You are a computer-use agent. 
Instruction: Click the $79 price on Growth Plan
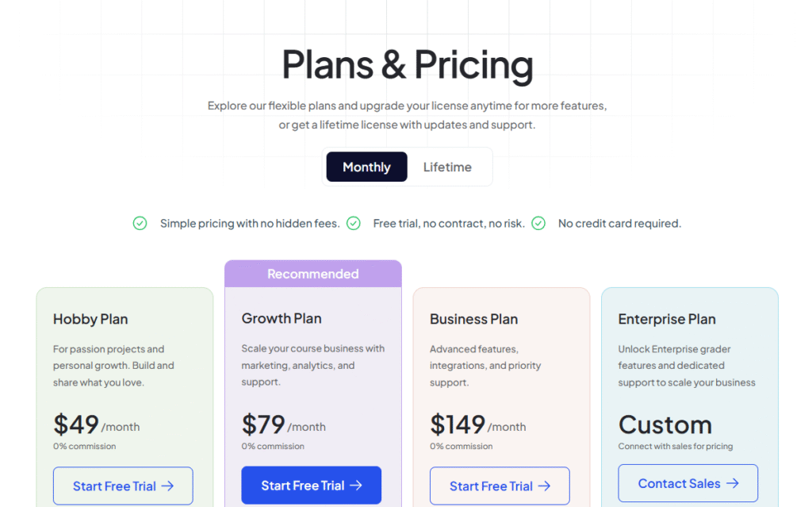click(263, 424)
